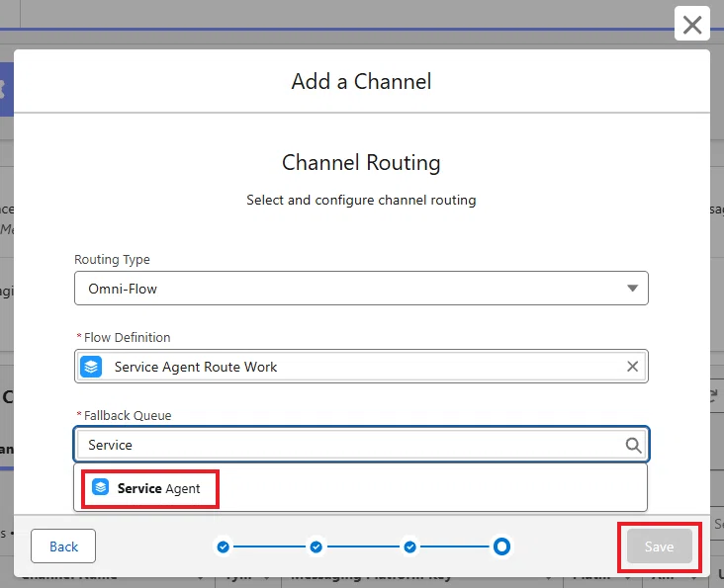This screenshot has width=724, height=588.
Task: Click the Service Agent queue icon
Action: [x=100, y=487]
